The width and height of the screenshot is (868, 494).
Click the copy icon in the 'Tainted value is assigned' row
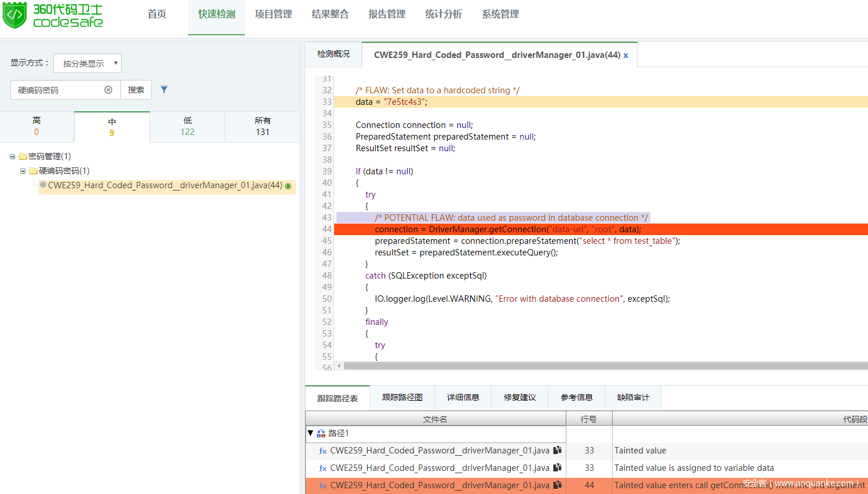[557, 468]
